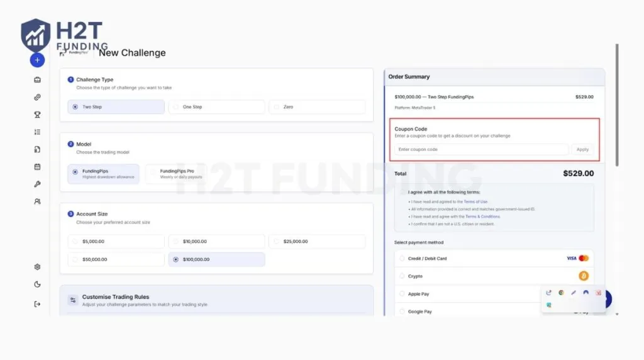Open the briefcase icon in sidebar
This screenshot has height=360, width=644.
pos(37,80)
